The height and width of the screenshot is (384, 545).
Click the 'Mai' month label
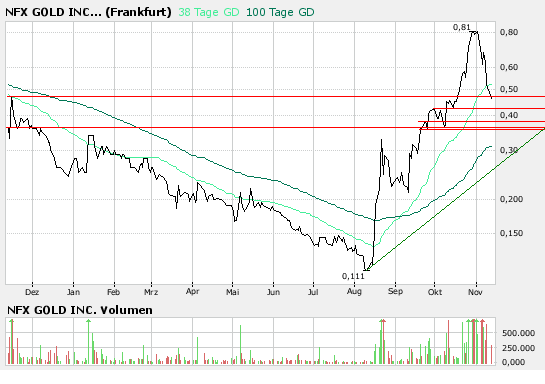click(x=233, y=292)
